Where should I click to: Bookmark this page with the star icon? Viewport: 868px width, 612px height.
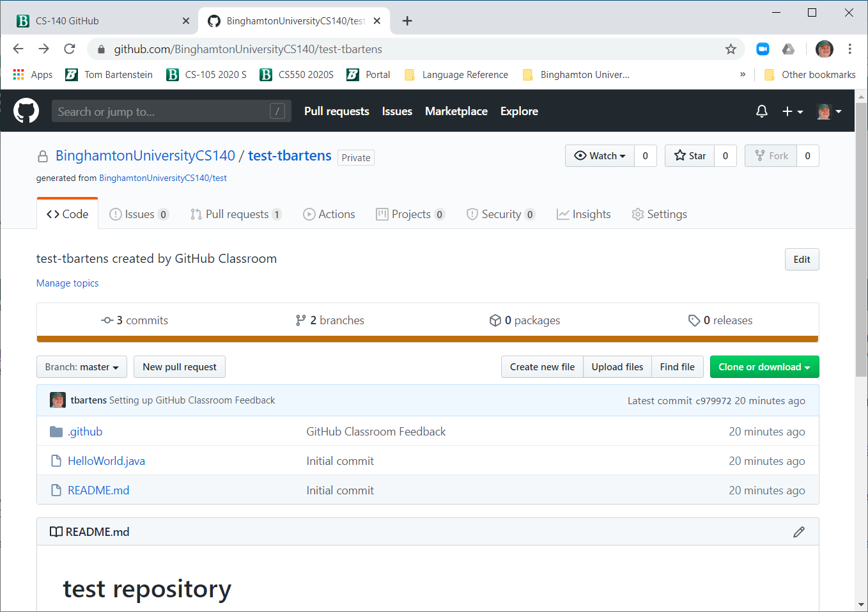731,49
